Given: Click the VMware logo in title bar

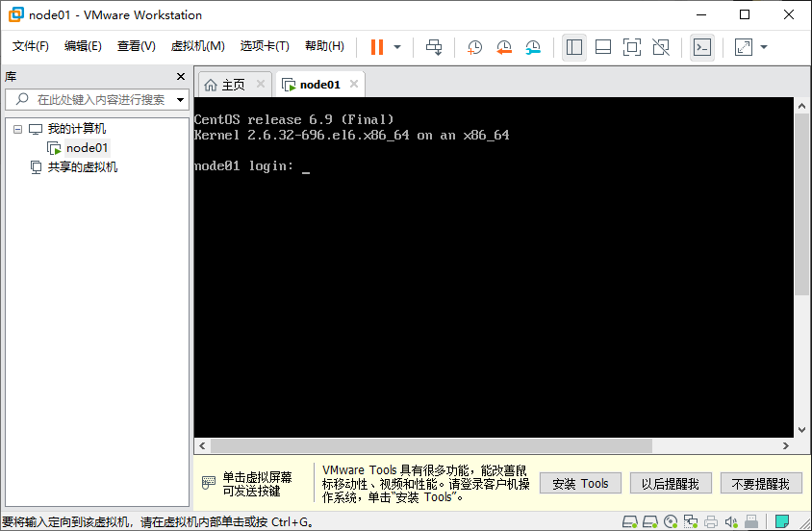Looking at the screenshot, I should tap(16, 14).
